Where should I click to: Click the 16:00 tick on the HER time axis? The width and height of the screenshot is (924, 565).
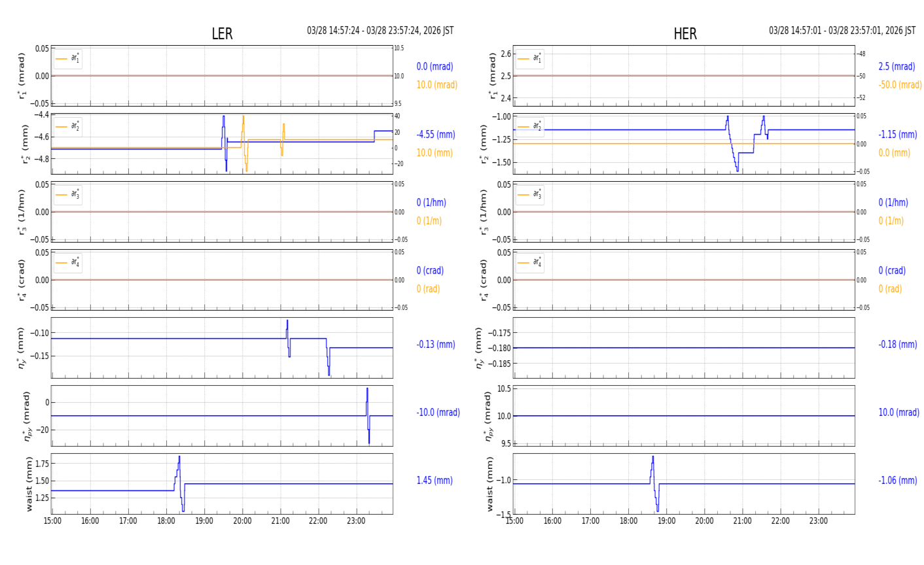[x=552, y=521]
